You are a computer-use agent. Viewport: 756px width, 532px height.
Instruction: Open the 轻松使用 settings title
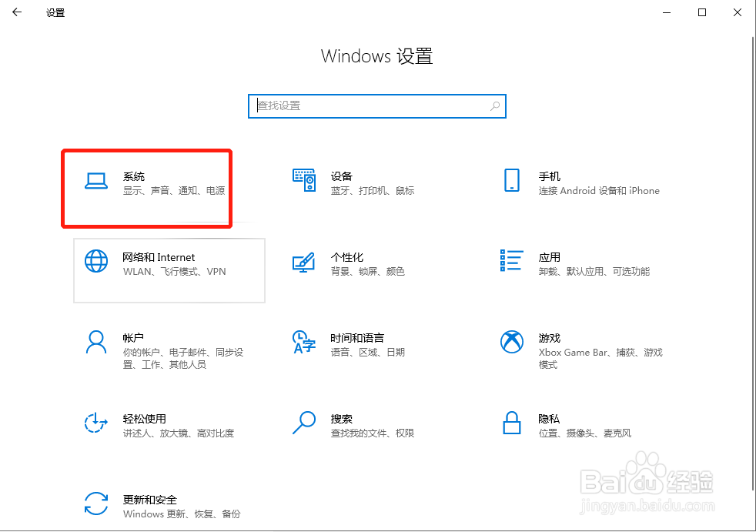[x=145, y=419]
